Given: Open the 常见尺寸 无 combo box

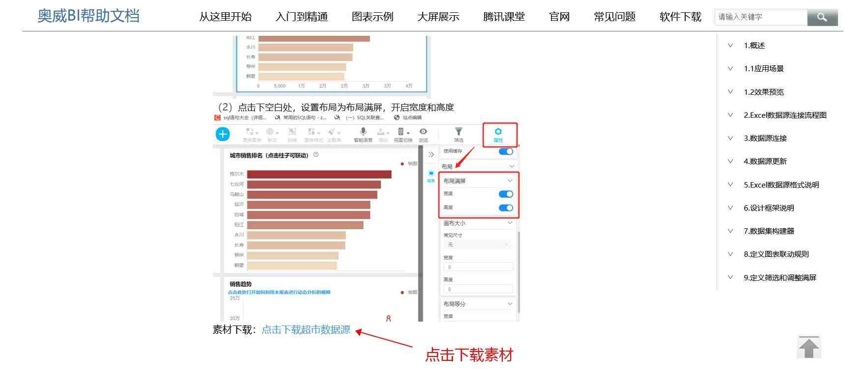Looking at the screenshot, I should click(478, 245).
